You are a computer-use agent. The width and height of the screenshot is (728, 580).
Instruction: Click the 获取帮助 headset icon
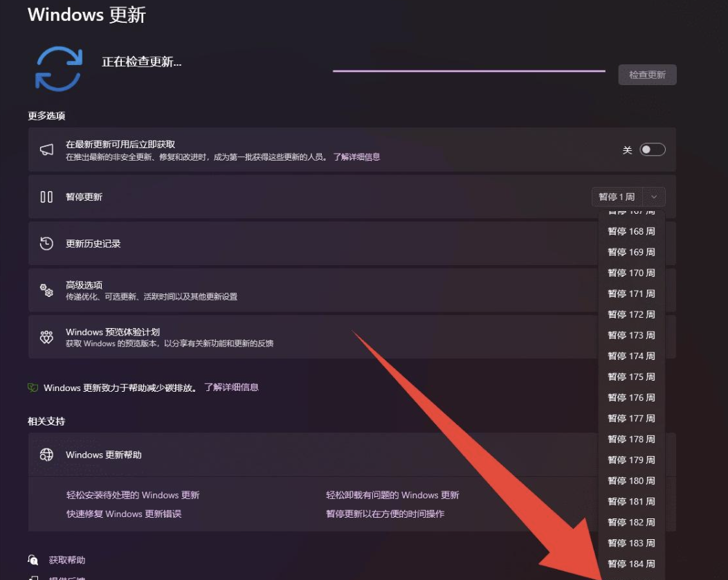pos(33,560)
